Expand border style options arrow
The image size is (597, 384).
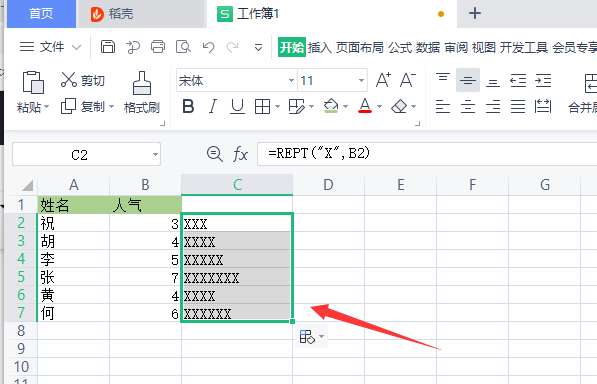pyautogui.click(x=277, y=107)
